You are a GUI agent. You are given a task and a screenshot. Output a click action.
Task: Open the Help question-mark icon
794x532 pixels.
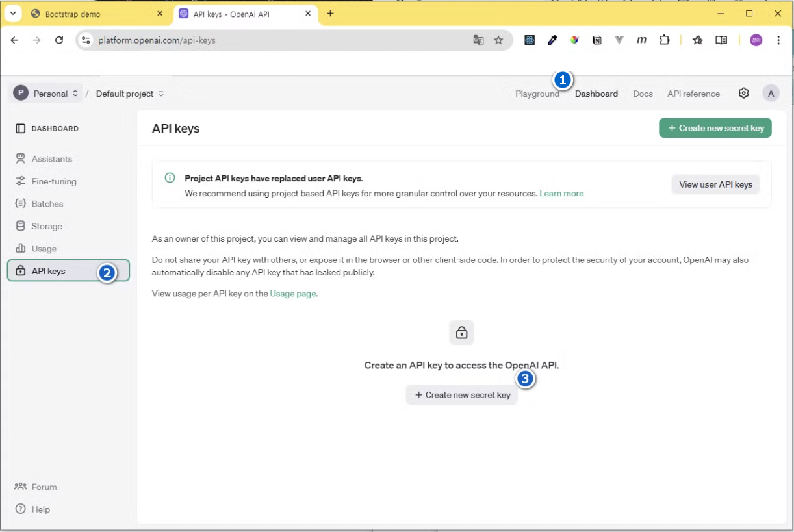tap(20, 509)
